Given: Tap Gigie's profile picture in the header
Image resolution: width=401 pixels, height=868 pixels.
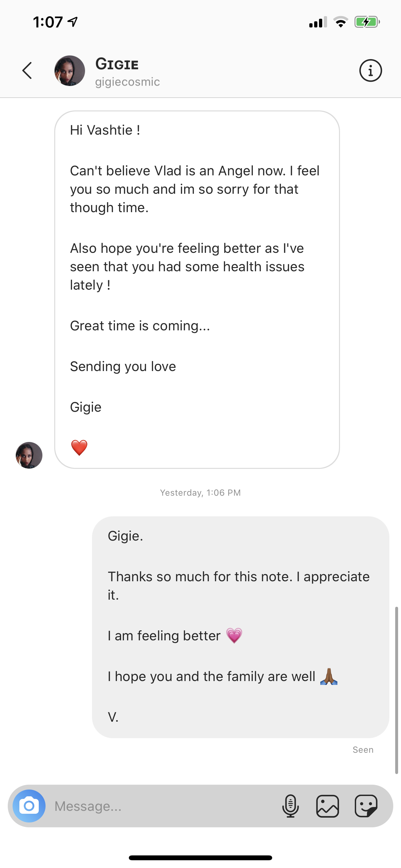Looking at the screenshot, I should click(x=70, y=71).
